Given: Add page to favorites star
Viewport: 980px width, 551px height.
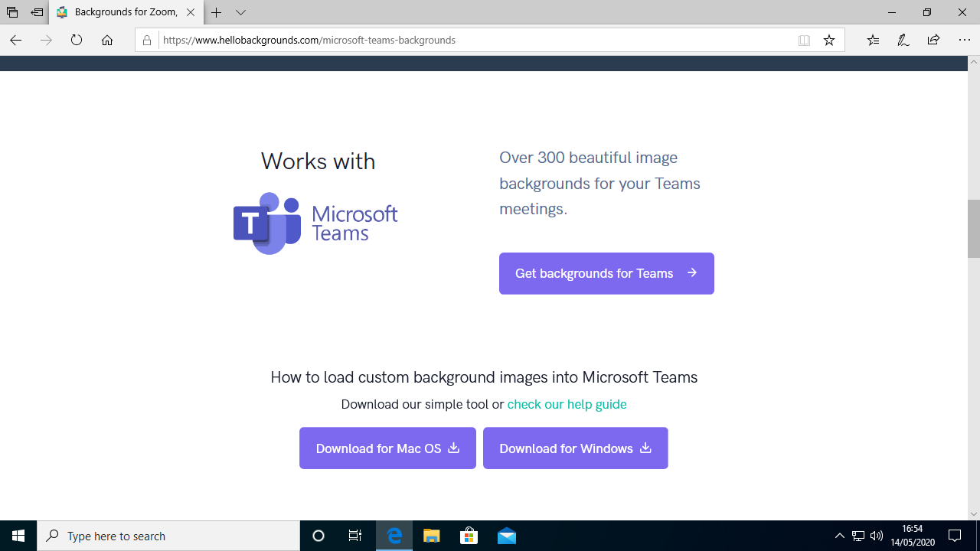Looking at the screenshot, I should tap(829, 41).
